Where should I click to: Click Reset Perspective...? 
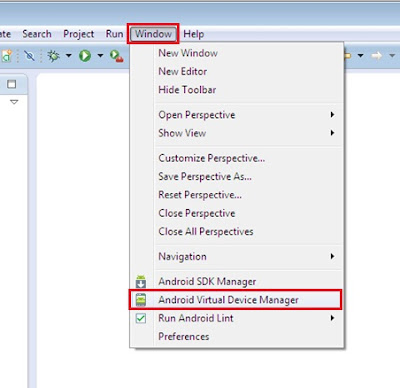pos(237,195)
